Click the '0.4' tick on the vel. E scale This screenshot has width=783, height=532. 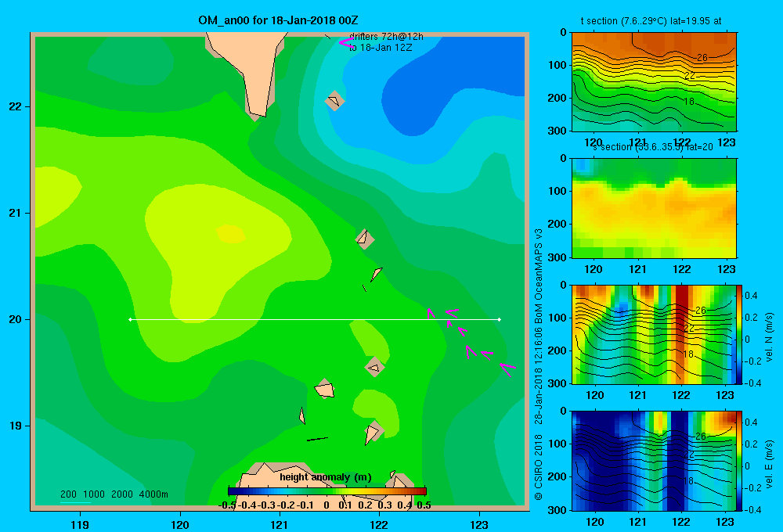(751, 422)
